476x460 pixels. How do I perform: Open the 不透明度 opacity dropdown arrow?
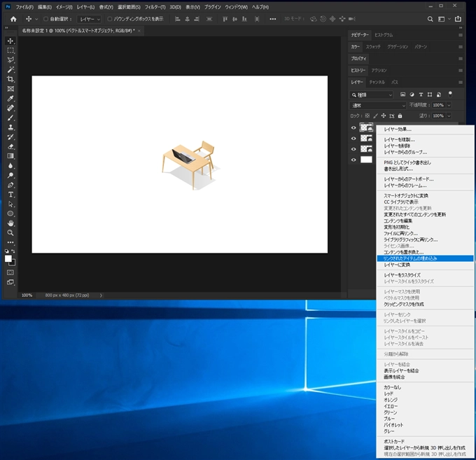click(448, 105)
